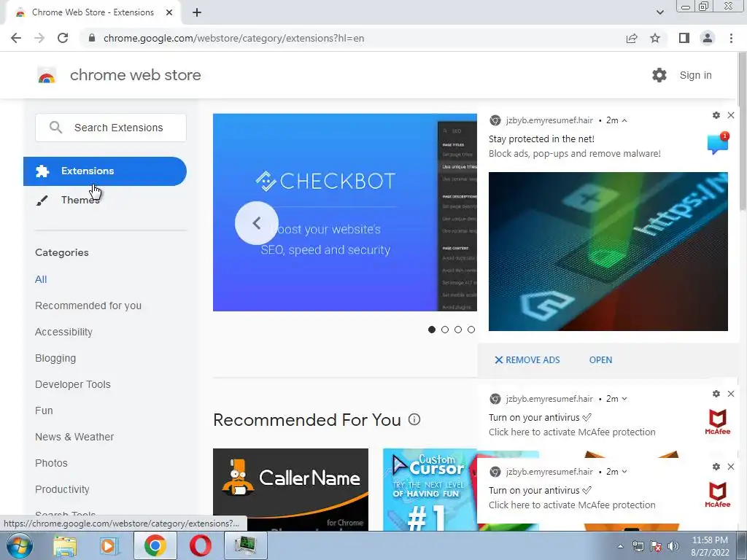The image size is (747, 560).
Task: Open settings gear of 'Stay protected' notification
Action: click(716, 115)
